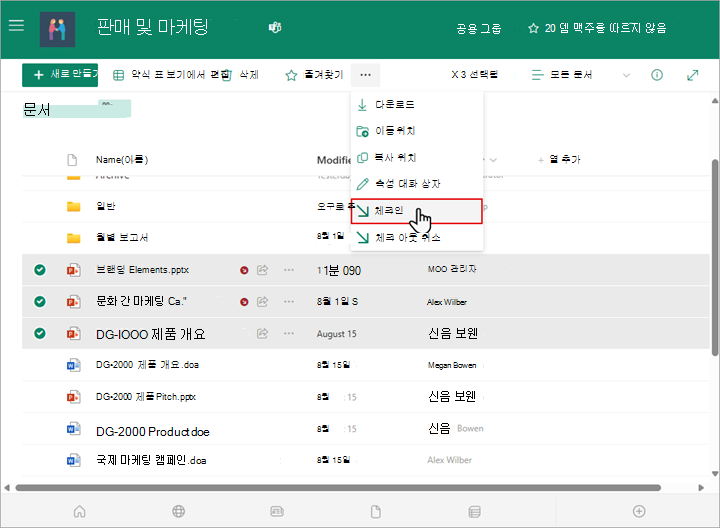The width and height of the screenshot is (720, 528).
Task: Click the vertical scrollbar thumb
Action: [714, 257]
